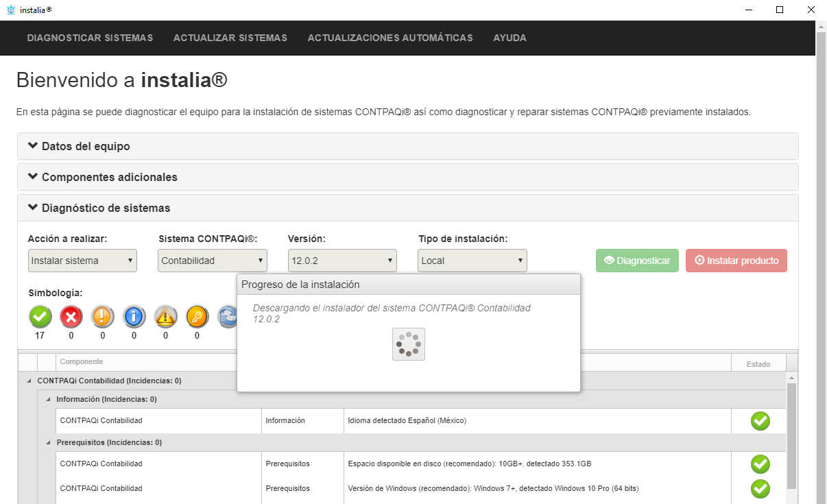Click the blue information symbology icon
Image resolution: width=827 pixels, height=504 pixels.
pyautogui.click(x=134, y=316)
